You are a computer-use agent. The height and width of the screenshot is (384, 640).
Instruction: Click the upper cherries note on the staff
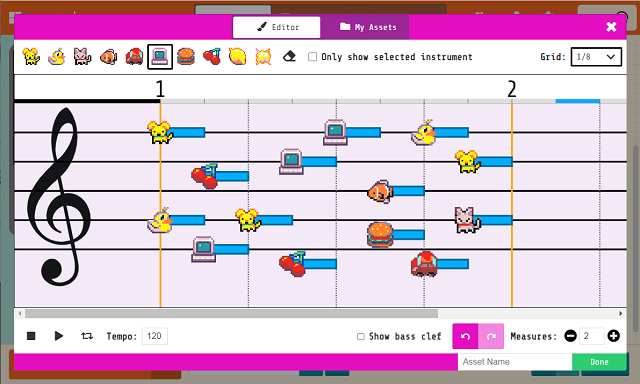(x=204, y=176)
